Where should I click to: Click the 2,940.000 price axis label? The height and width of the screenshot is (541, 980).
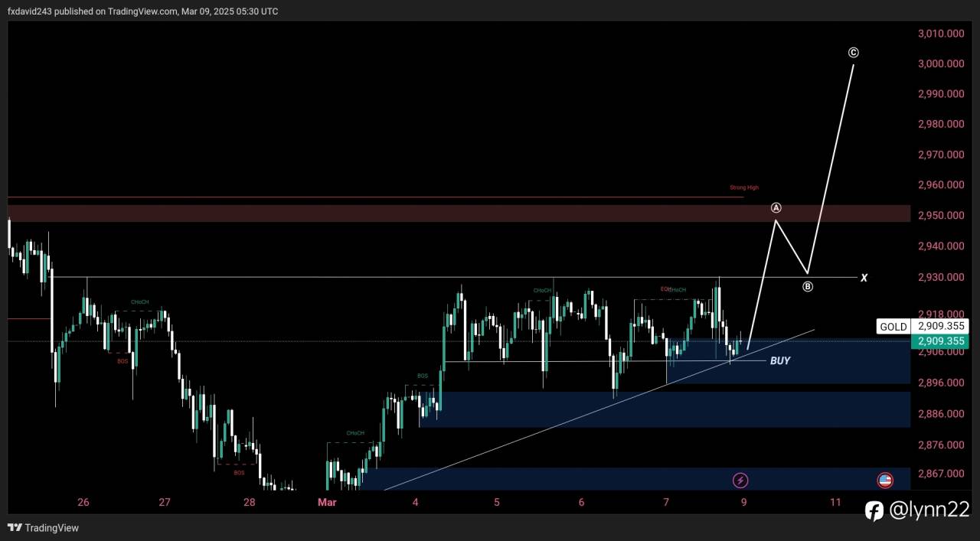click(x=940, y=246)
